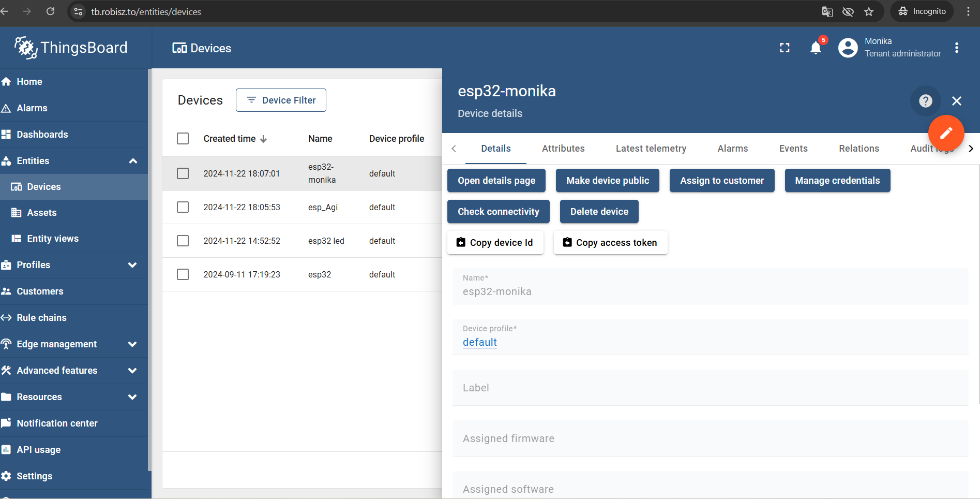Click Assign to customer button
Screen dimensions: 980x499
click(x=722, y=181)
